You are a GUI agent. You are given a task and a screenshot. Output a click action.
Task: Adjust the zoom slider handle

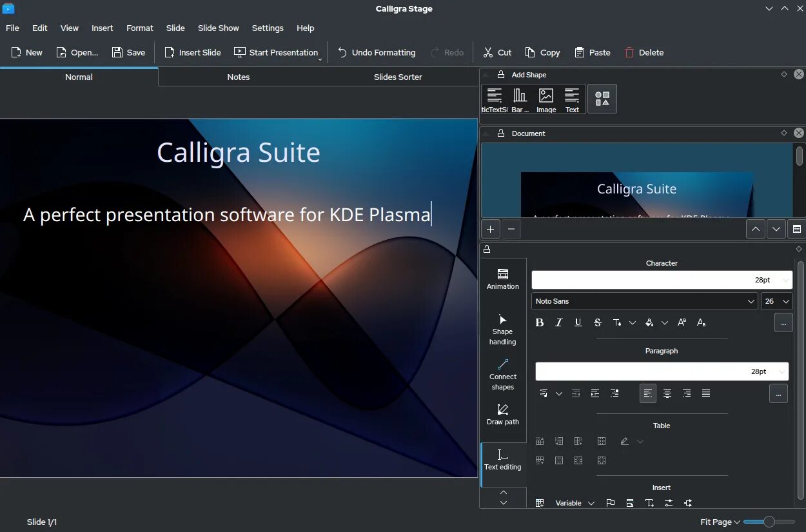tap(769, 522)
